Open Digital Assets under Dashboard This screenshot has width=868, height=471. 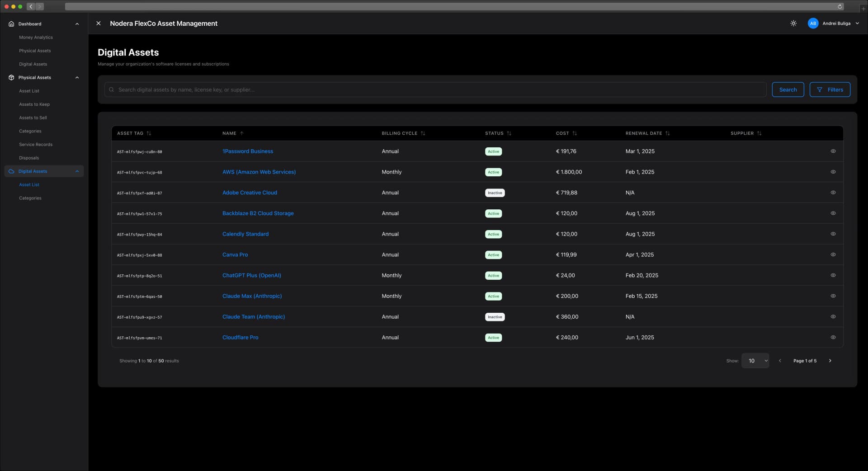tap(33, 64)
